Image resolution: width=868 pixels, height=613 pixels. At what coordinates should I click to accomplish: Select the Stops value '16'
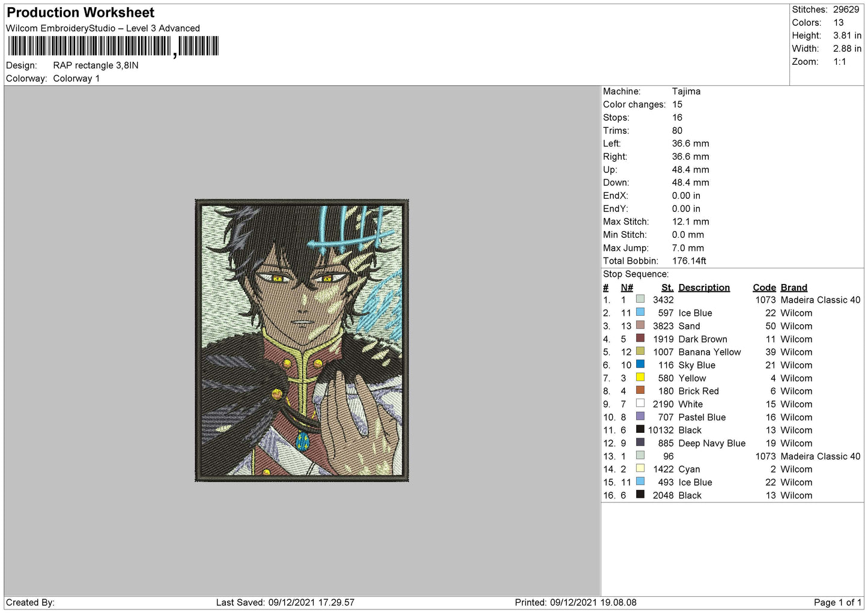[677, 118]
